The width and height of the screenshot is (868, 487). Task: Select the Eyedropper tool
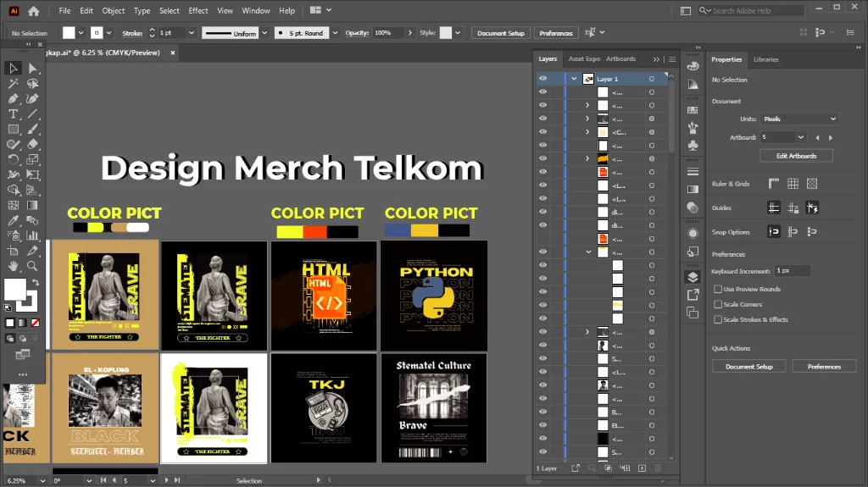[x=14, y=220]
